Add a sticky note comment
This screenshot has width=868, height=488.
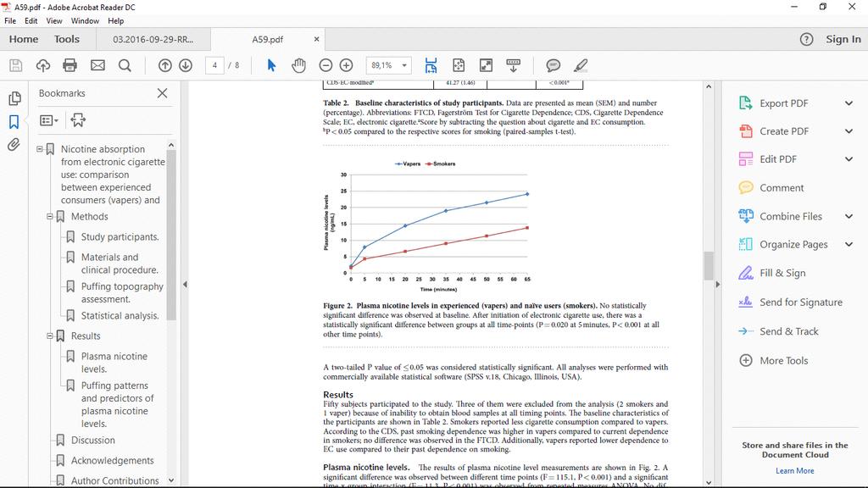pyautogui.click(x=553, y=65)
